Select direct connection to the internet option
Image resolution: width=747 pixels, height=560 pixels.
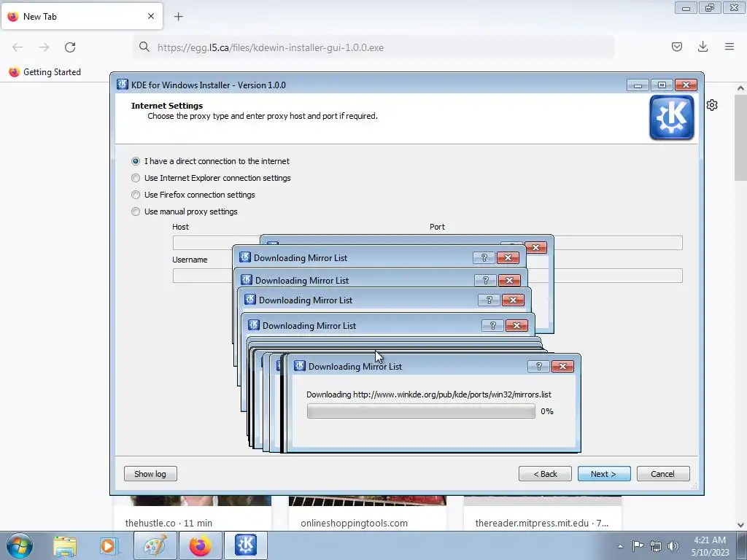(x=136, y=161)
